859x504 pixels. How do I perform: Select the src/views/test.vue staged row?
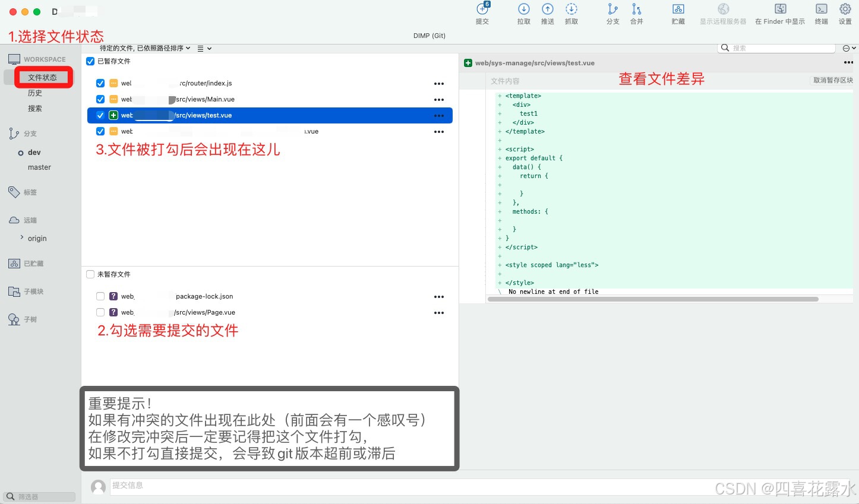270,115
